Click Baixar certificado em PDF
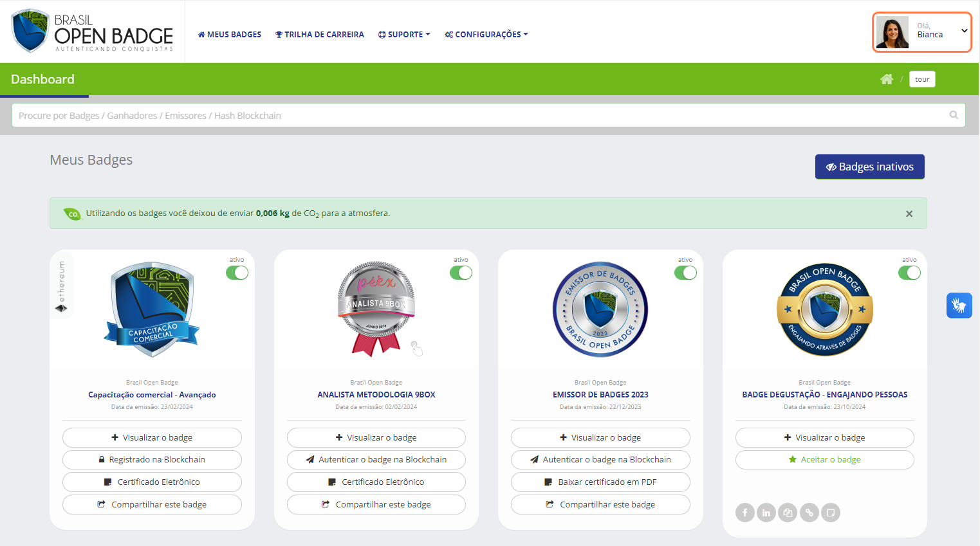The width and height of the screenshot is (980, 546). pos(600,482)
